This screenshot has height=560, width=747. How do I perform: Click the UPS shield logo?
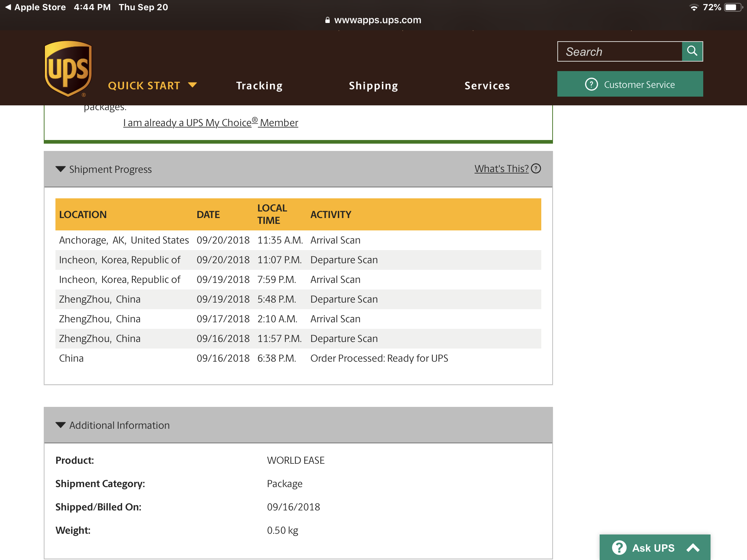tap(68, 69)
